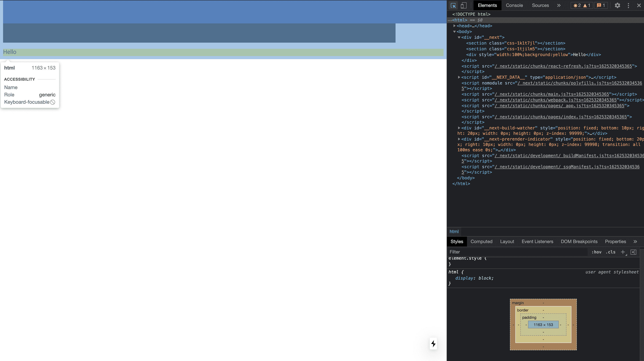
Task: Select the <!DOCTYPE html> line
Action: [x=471, y=14]
